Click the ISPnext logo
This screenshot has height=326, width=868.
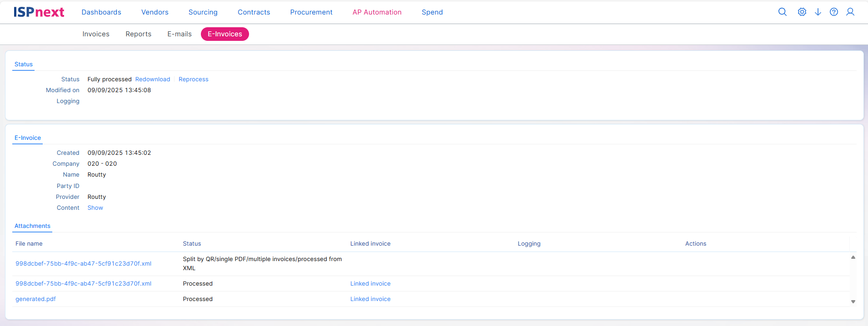[x=39, y=12]
